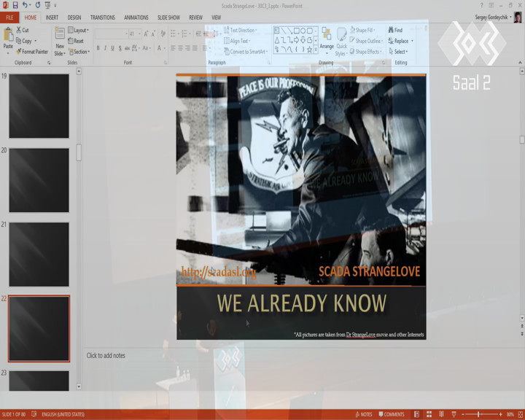Image resolution: width=525 pixels, height=420 pixels.
Task: Switch to the DESIGN tab
Action: tap(74, 17)
